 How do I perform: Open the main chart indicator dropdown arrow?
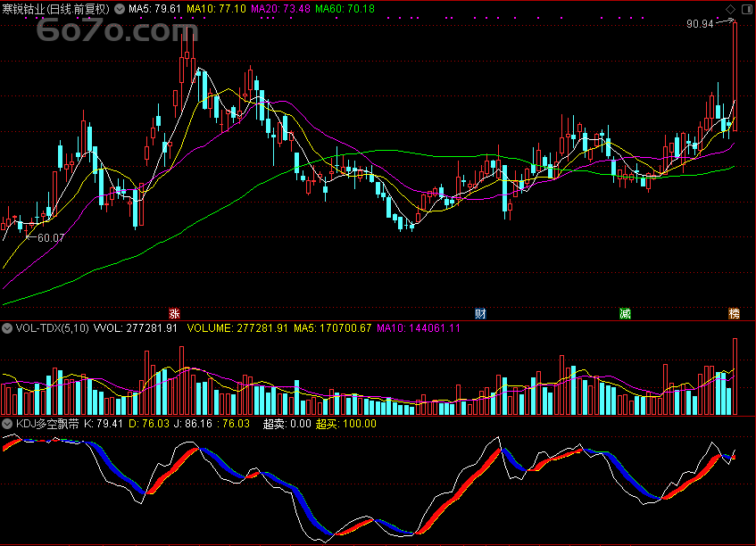[120, 9]
